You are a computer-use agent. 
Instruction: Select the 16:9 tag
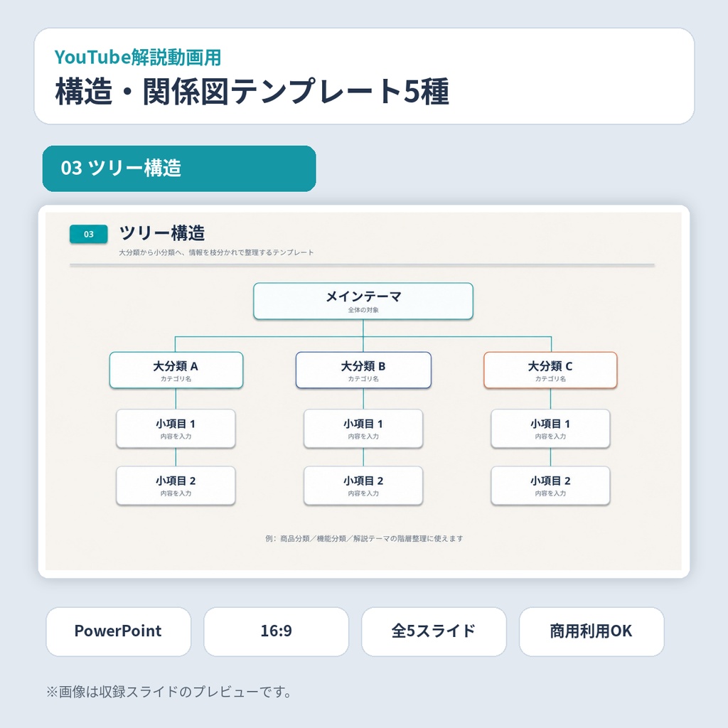[277, 631]
